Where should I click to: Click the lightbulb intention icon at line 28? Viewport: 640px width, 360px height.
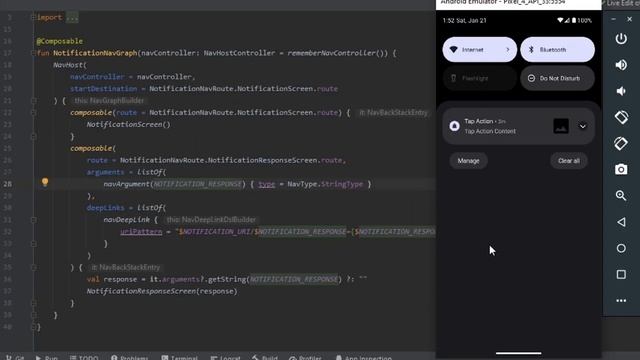(45, 182)
